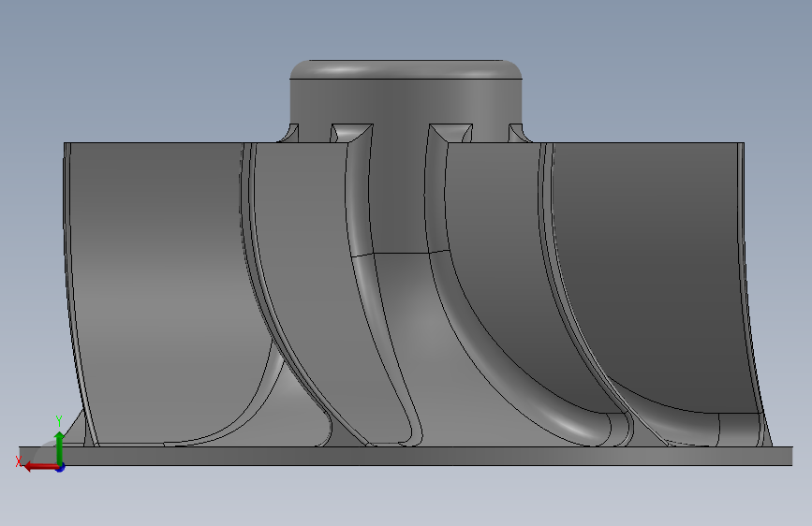
Task: Click the blue Z axis dot of triad
Action: tap(61, 467)
